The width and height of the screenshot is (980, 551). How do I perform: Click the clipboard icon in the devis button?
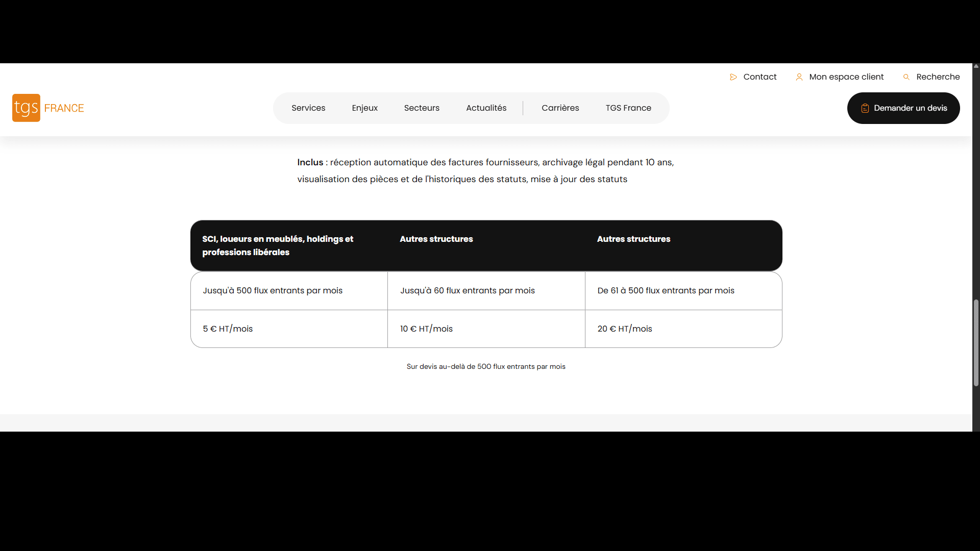tap(865, 108)
